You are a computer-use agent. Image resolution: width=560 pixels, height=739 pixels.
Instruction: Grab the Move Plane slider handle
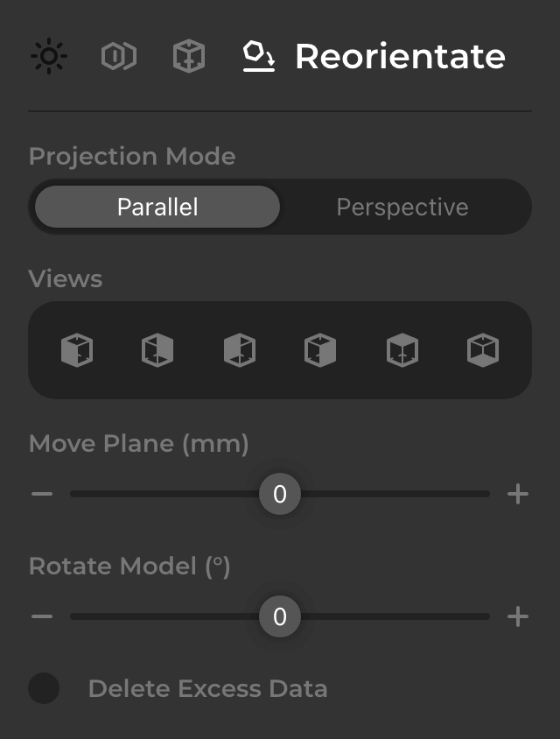coord(279,493)
